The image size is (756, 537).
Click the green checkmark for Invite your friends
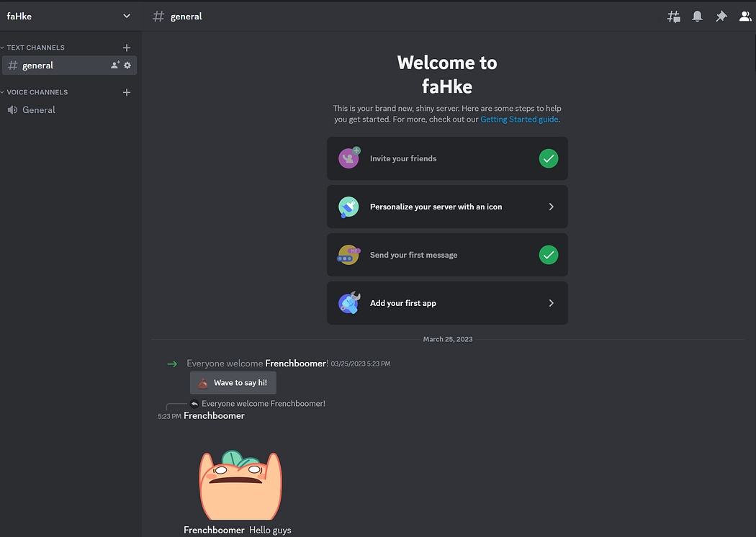tap(549, 158)
